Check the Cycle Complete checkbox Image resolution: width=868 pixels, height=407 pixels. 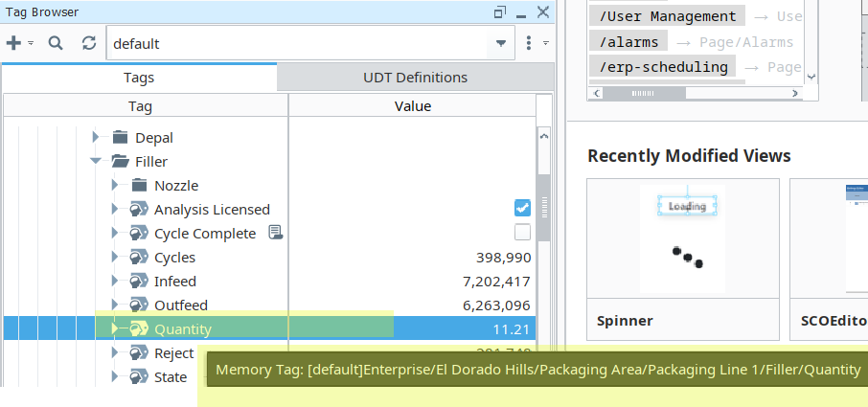pyautogui.click(x=522, y=233)
